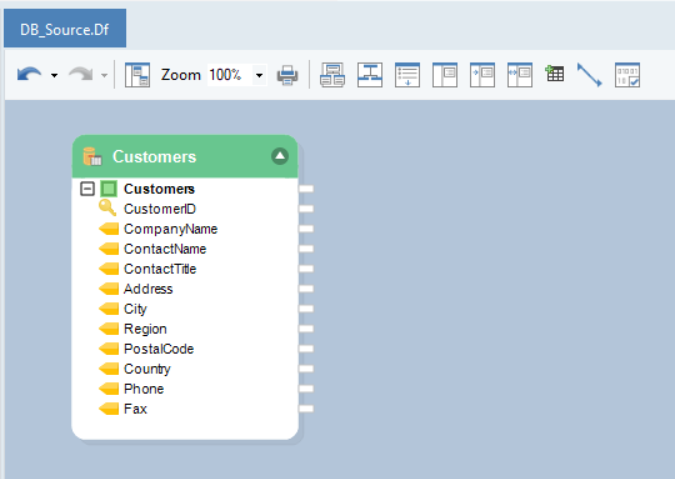Click the Redo arrow icon
The width and height of the screenshot is (675, 479).
(x=80, y=75)
